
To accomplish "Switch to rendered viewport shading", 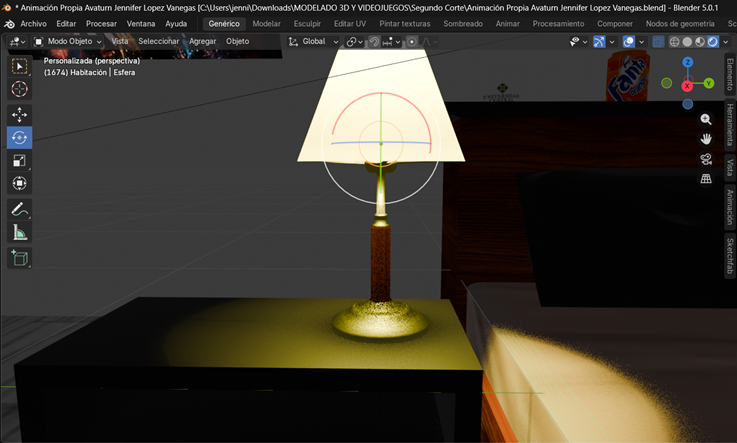I will coord(713,42).
